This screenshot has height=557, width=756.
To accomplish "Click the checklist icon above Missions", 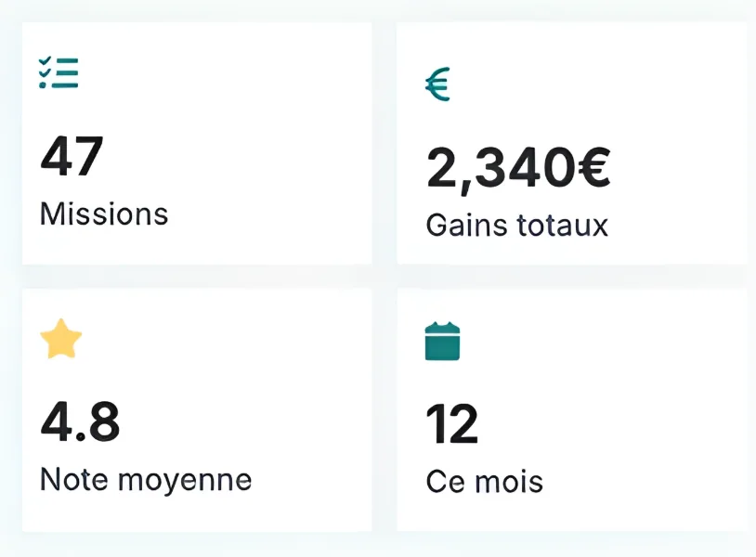I will 59,72.
